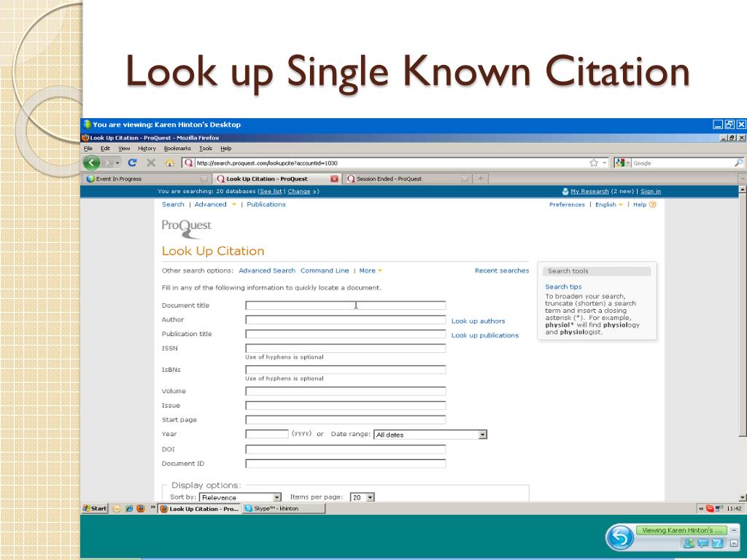Switch to the Skype taskbar button
This screenshot has width=747, height=560.
(284, 508)
